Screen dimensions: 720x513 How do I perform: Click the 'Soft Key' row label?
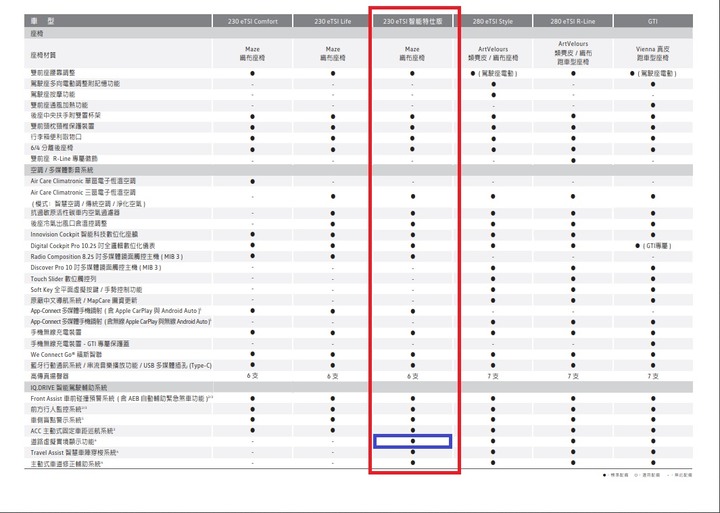click(x=86, y=290)
